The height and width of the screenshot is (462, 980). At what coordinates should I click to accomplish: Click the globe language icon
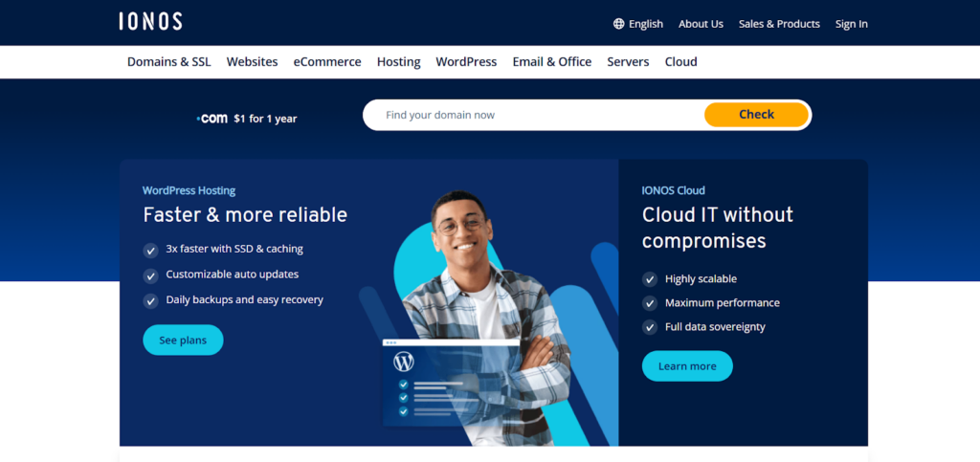tap(619, 24)
